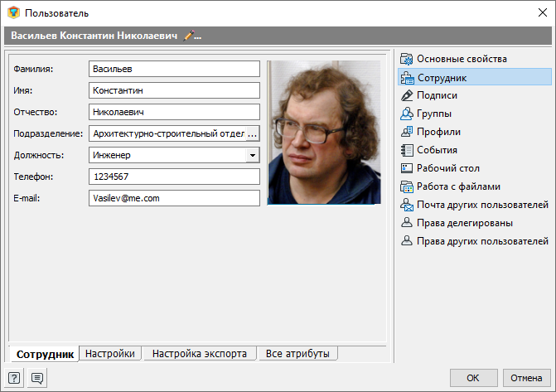Click the Отмена button
556x392 pixels.
pos(526,378)
